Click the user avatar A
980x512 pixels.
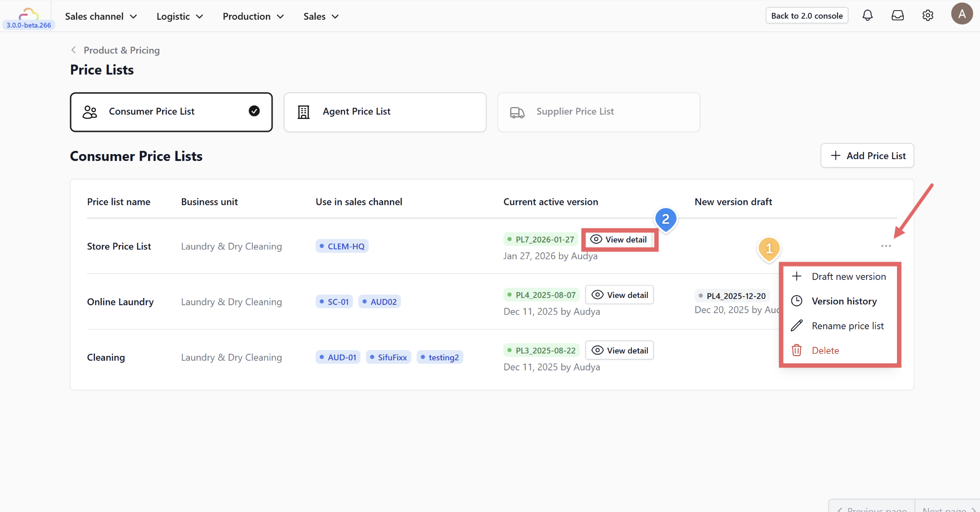pos(962,14)
